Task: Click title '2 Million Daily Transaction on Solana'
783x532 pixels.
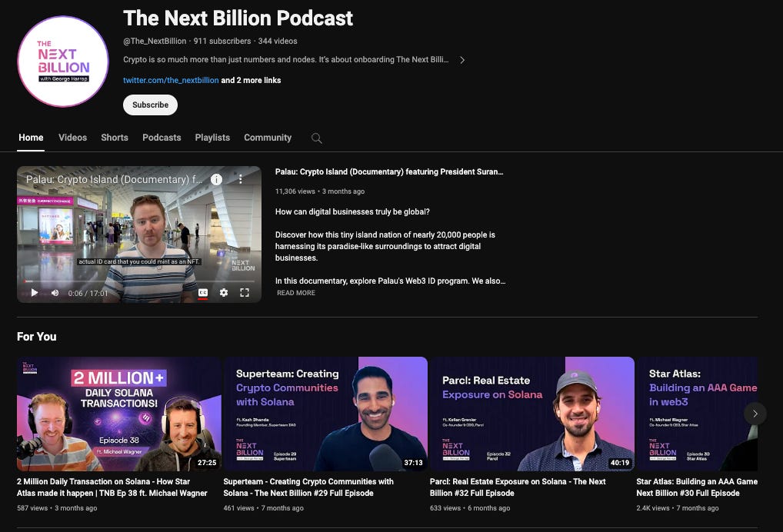Action: pos(112,487)
